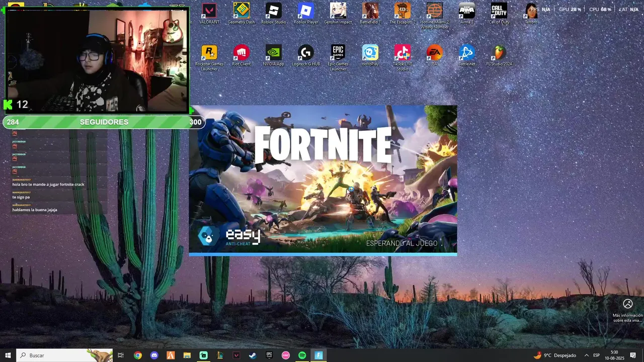
Task: Open the Windows Start menu
Action: 8,355
